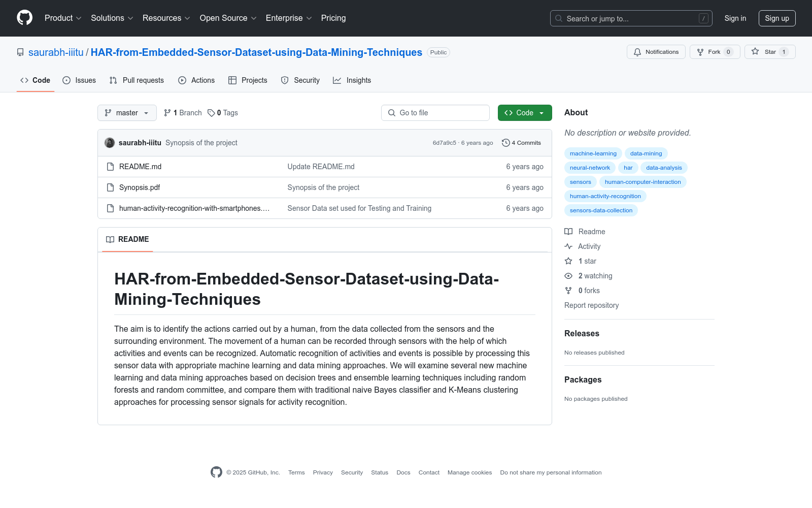Click the search magnifier icon in the header
This screenshot has height=508, width=812.
(559, 18)
